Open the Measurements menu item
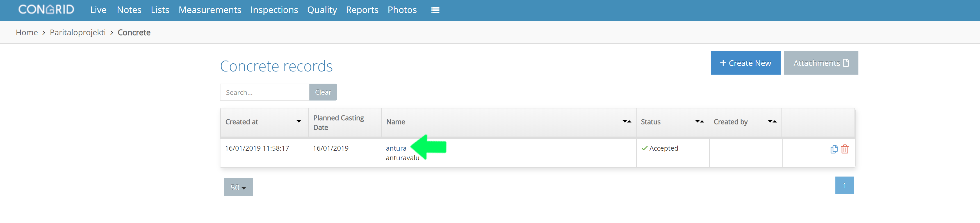The height and width of the screenshot is (223, 980). pos(210,10)
